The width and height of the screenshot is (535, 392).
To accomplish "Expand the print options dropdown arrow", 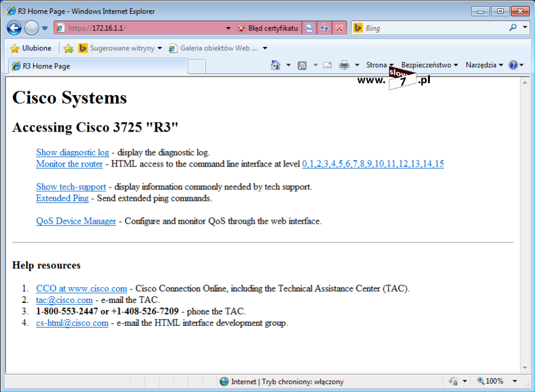I will [357, 65].
